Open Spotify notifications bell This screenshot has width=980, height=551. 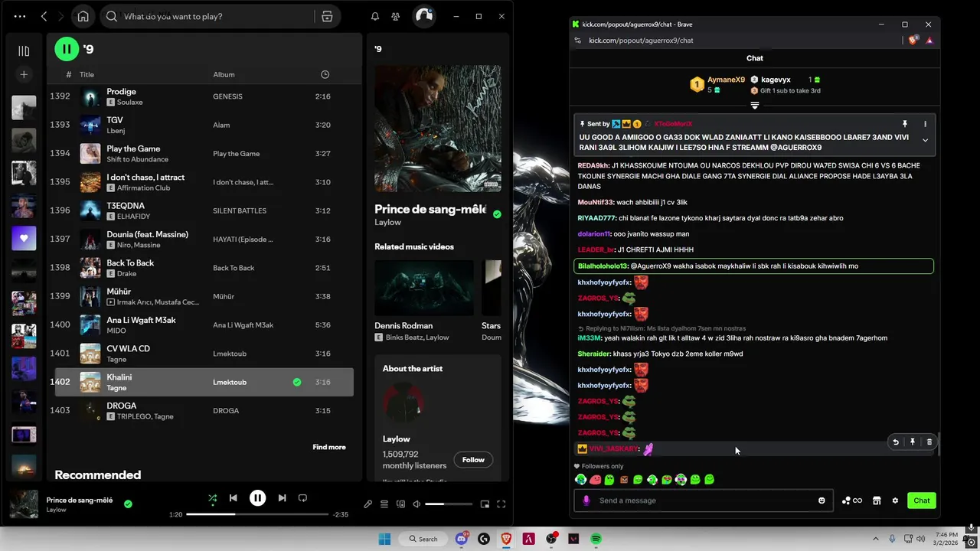(375, 16)
